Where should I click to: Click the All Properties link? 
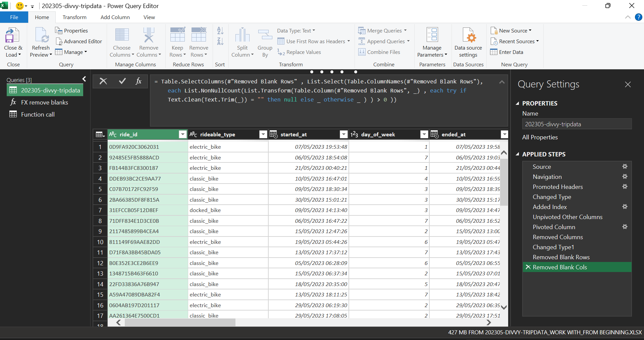[540, 137]
